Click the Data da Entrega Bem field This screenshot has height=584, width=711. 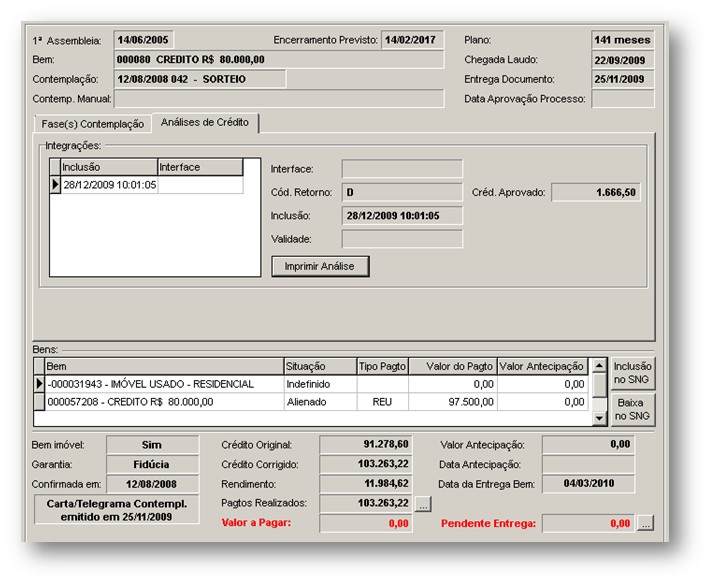588,484
